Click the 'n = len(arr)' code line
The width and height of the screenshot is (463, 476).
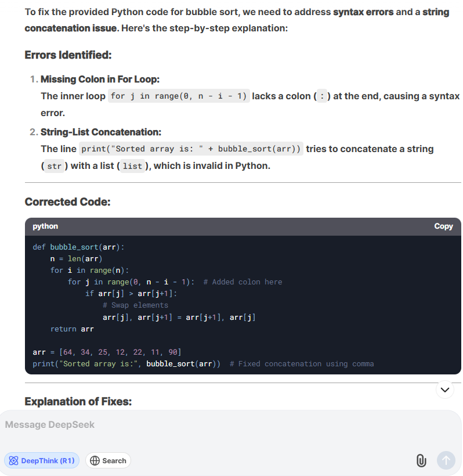[x=77, y=259]
